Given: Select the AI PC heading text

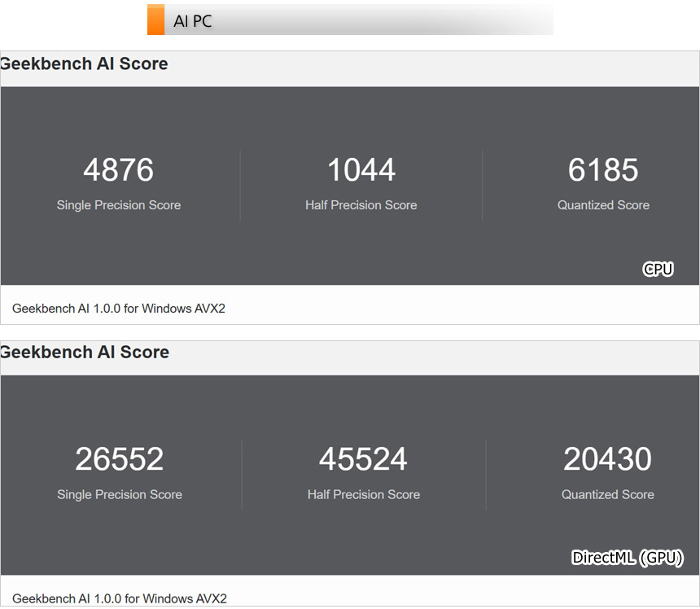Looking at the screenshot, I should point(193,22).
